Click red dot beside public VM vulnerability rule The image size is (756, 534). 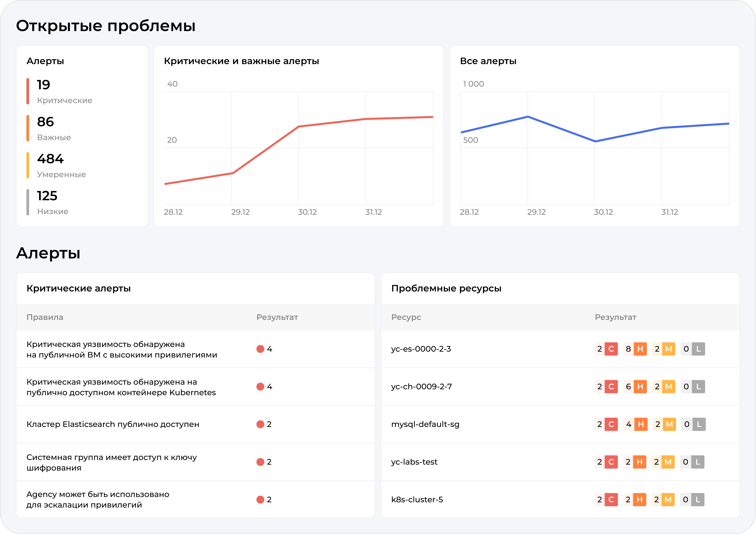point(260,349)
